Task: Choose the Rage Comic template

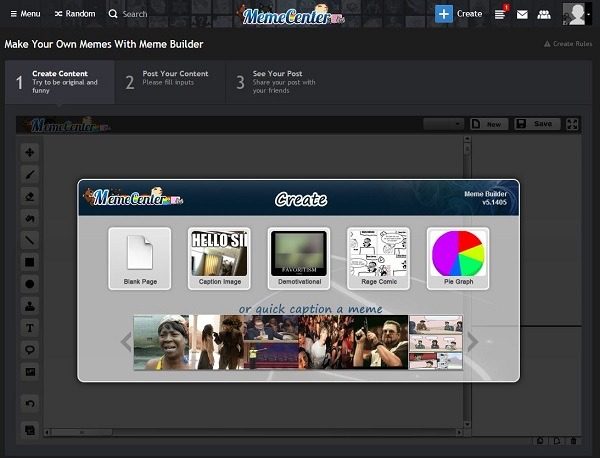Action: [x=378, y=259]
